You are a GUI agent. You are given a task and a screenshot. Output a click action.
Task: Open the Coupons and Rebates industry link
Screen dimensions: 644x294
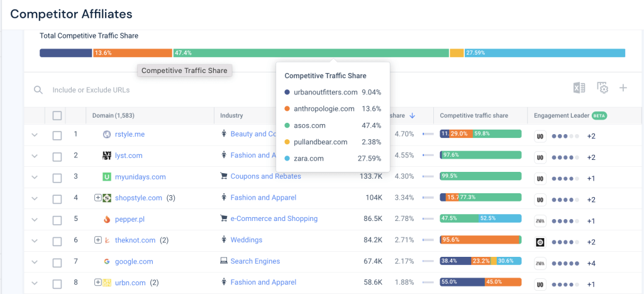[x=266, y=176]
